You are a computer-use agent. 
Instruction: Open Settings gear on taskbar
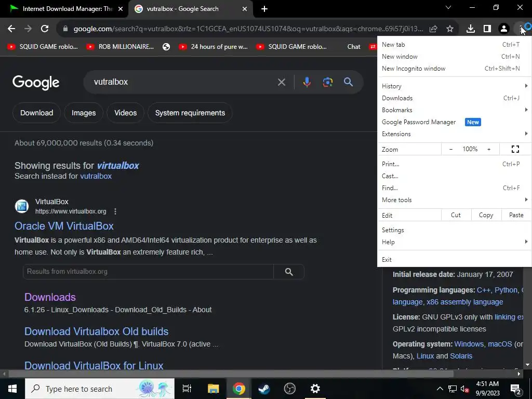pos(315,389)
